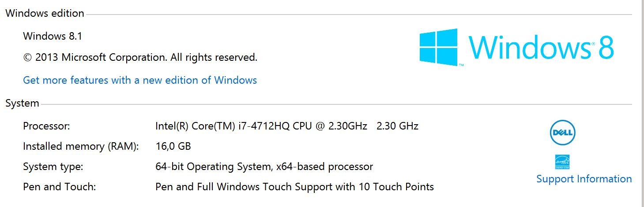Open the Support Information link
The height and width of the screenshot is (207, 644).
(584, 179)
